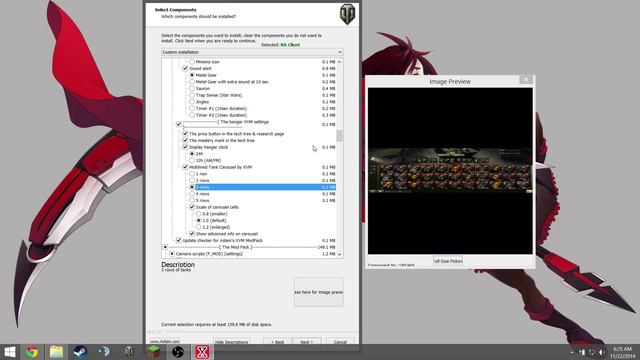Select the 1.0 (default) scale
Screen dimensions: 640x360
click(x=199, y=220)
